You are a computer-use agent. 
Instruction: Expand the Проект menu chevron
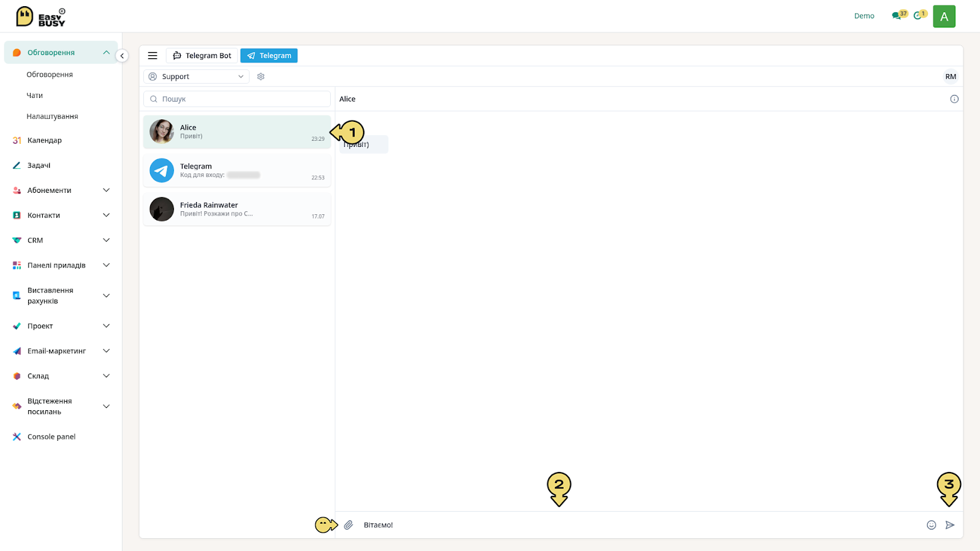click(x=106, y=326)
